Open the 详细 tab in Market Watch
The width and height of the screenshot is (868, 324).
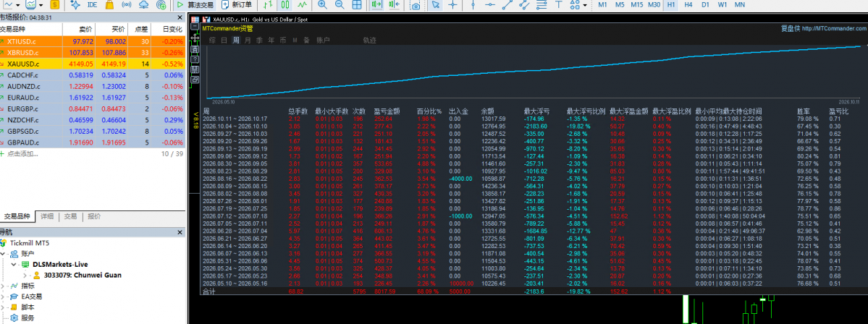(x=47, y=217)
